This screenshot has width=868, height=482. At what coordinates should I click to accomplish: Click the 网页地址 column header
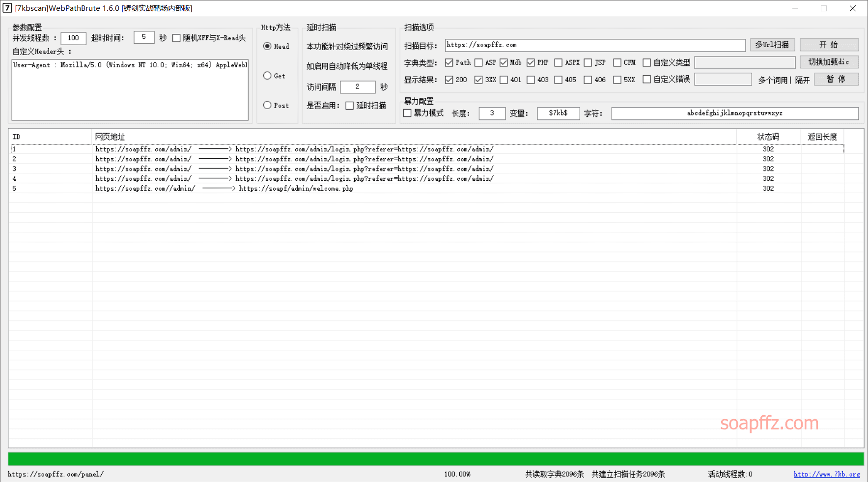(414, 137)
